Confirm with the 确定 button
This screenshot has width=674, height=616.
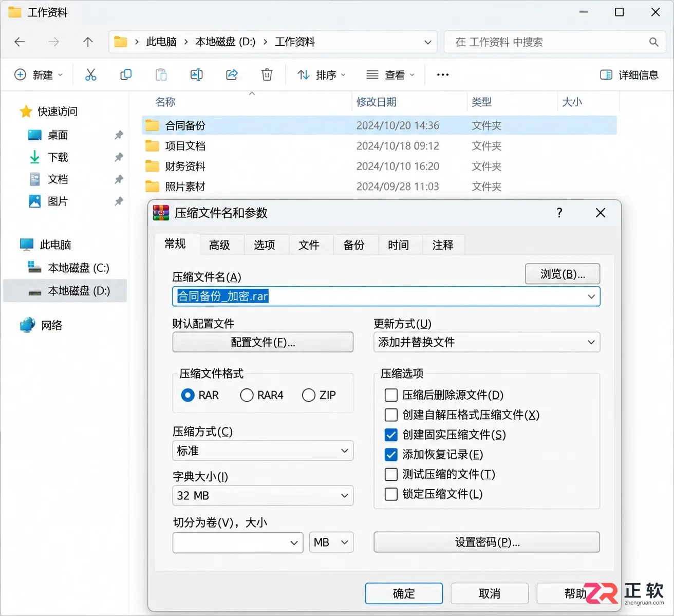pos(404,593)
